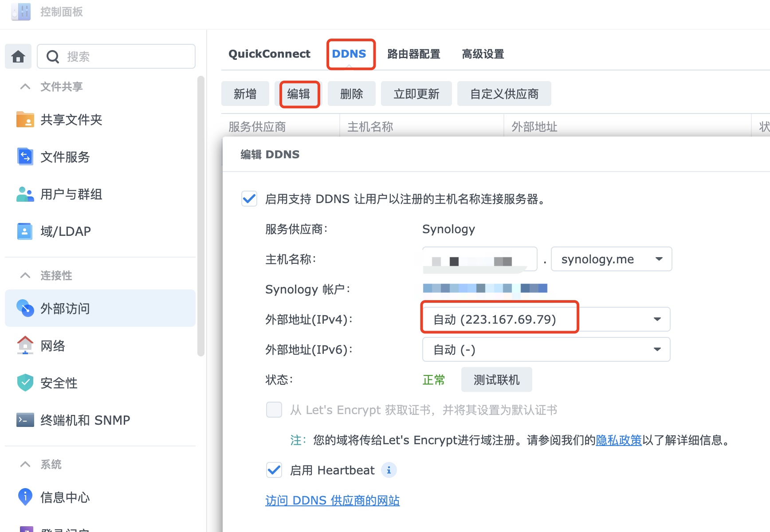Open the 外部地址(IPv4) dropdown
Image resolution: width=770 pixels, height=532 pixels.
point(546,319)
